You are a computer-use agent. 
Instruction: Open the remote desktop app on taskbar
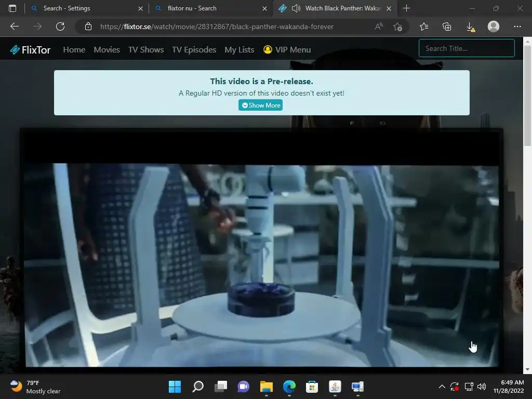(357, 387)
